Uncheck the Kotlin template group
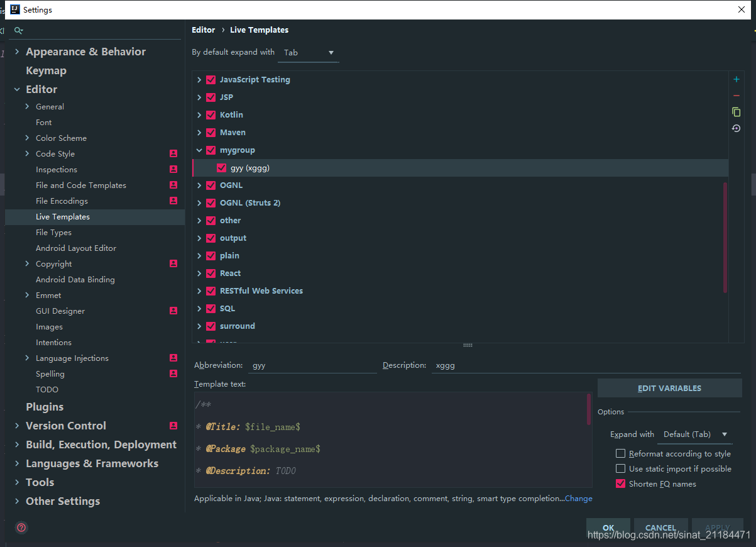756x547 pixels. [211, 115]
